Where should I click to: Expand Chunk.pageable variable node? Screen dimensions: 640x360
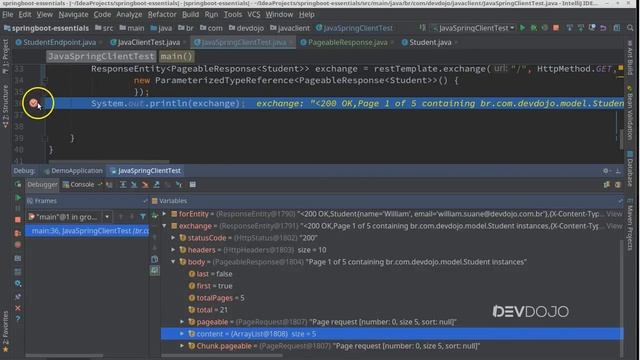click(x=182, y=346)
